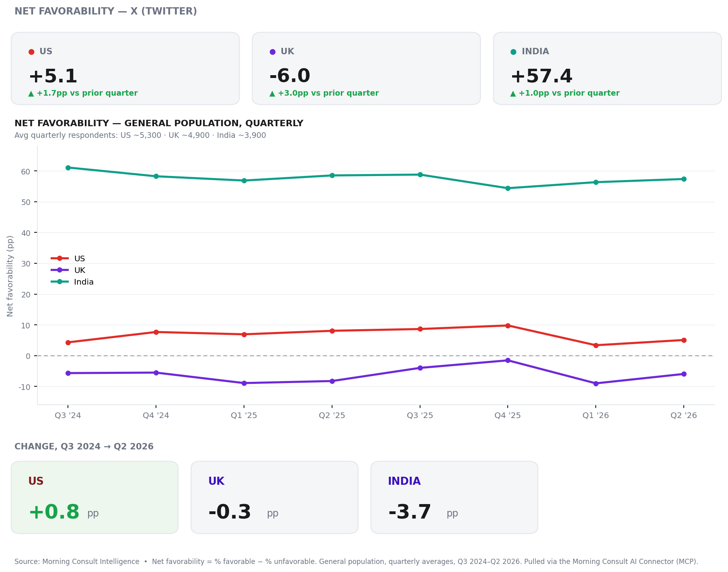Click the India change value -3.7
This screenshot has width=728, height=572.
coord(410,513)
